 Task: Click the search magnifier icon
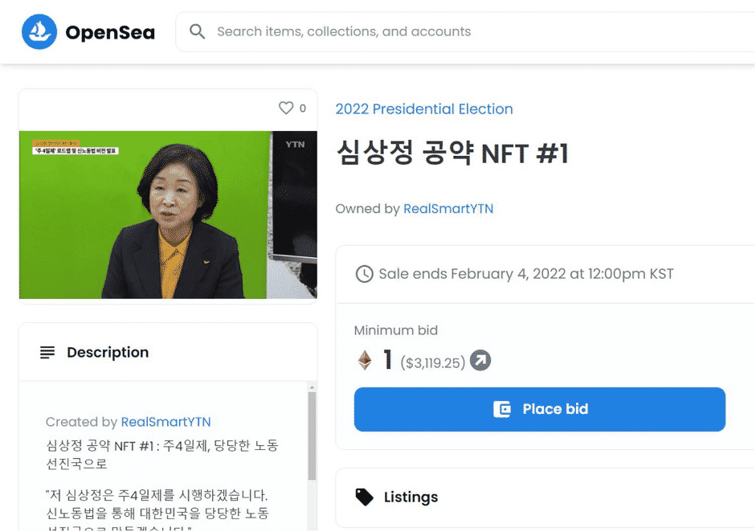(x=197, y=32)
